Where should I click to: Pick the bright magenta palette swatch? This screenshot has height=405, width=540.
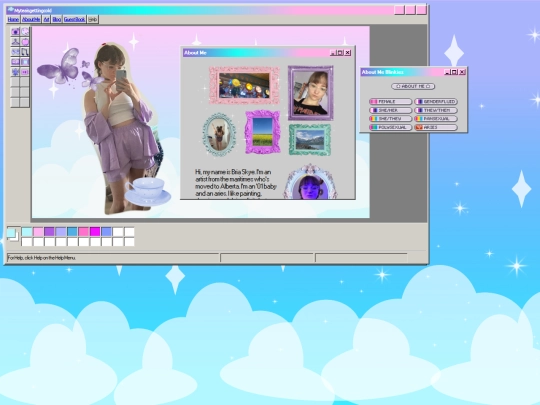click(x=95, y=232)
